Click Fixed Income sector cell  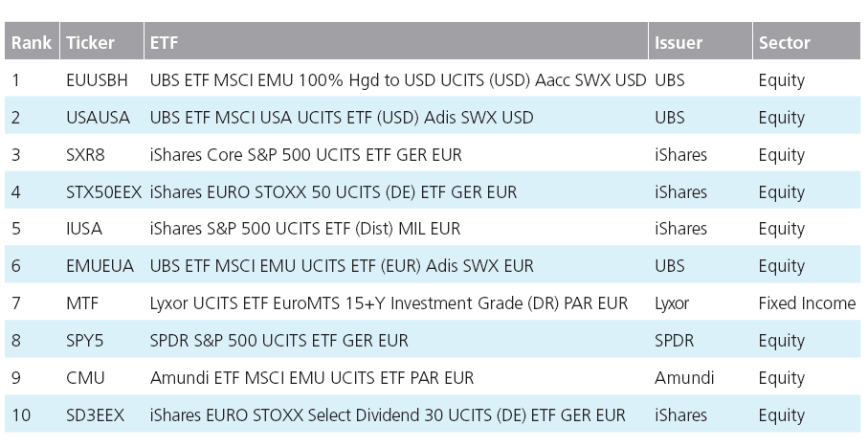[x=807, y=303]
